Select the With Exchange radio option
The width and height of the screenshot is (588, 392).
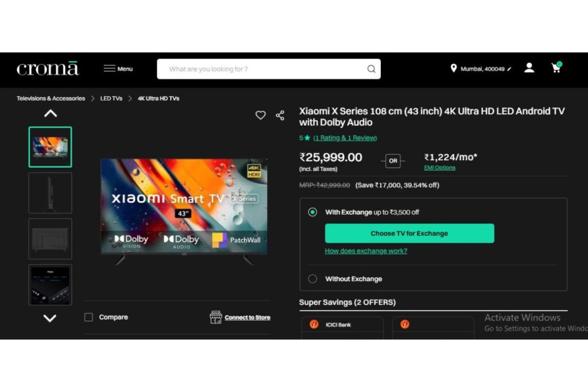(312, 212)
